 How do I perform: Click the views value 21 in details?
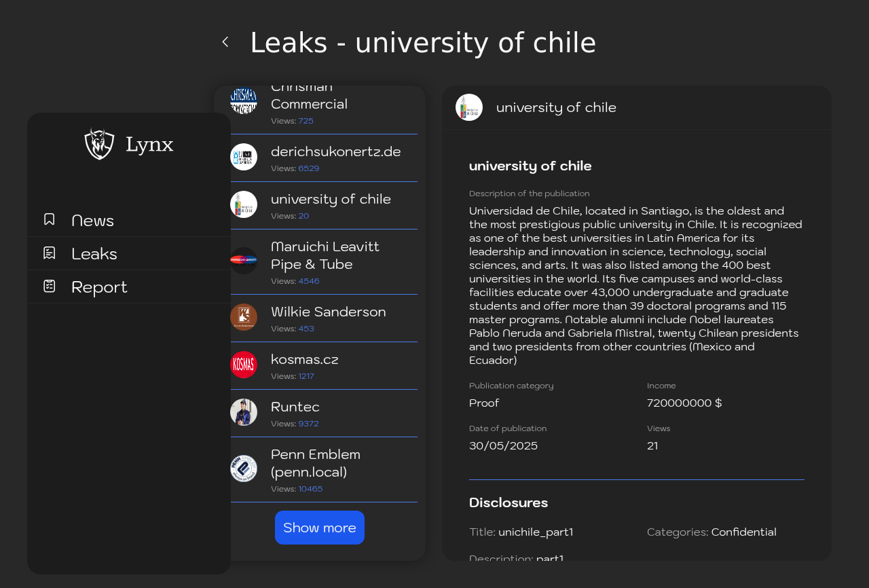pyautogui.click(x=652, y=446)
